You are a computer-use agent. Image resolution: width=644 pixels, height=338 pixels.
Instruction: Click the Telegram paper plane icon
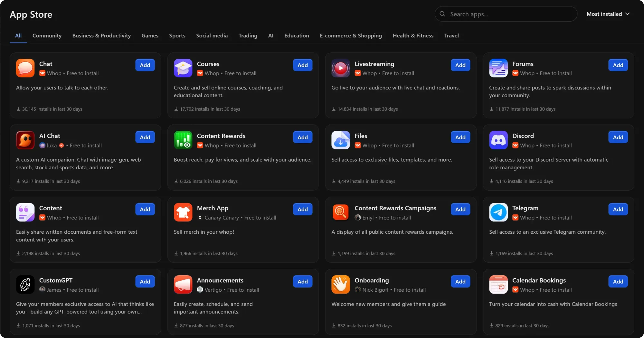[498, 212]
